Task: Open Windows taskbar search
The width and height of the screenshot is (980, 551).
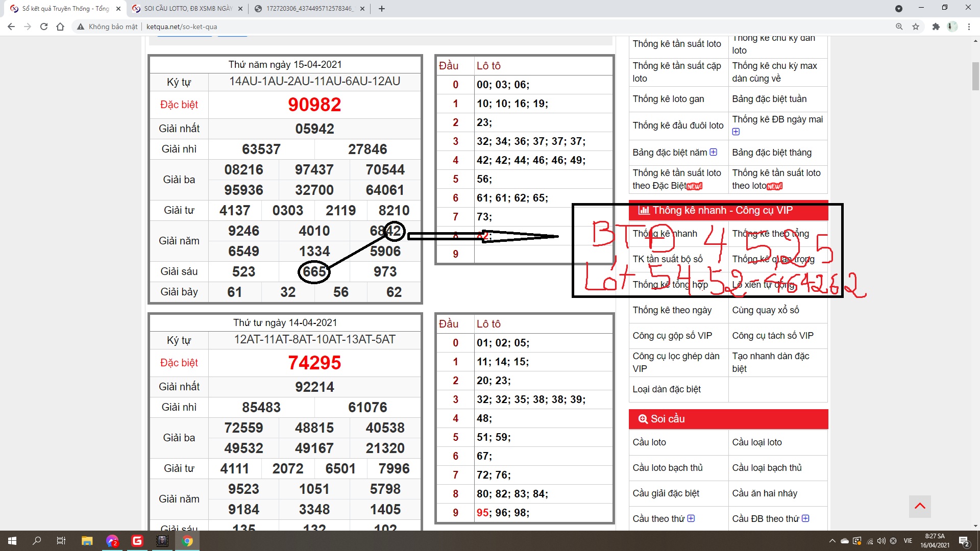Action: [37, 541]
